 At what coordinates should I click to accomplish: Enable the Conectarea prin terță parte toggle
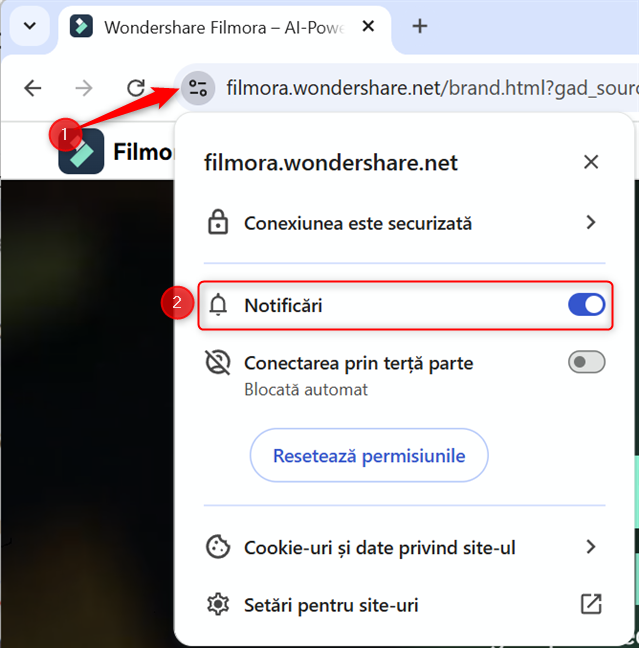pyautogui.click(x=587, y=362)
